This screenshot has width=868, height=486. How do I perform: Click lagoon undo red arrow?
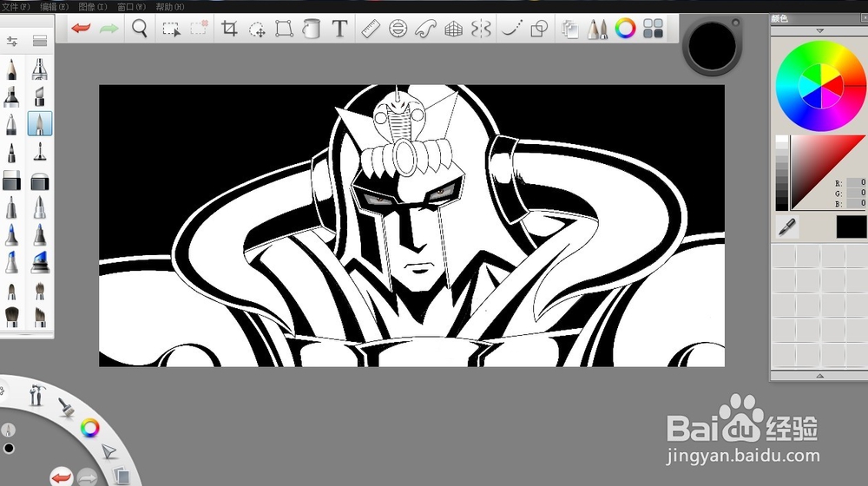[x=61, y=477]
